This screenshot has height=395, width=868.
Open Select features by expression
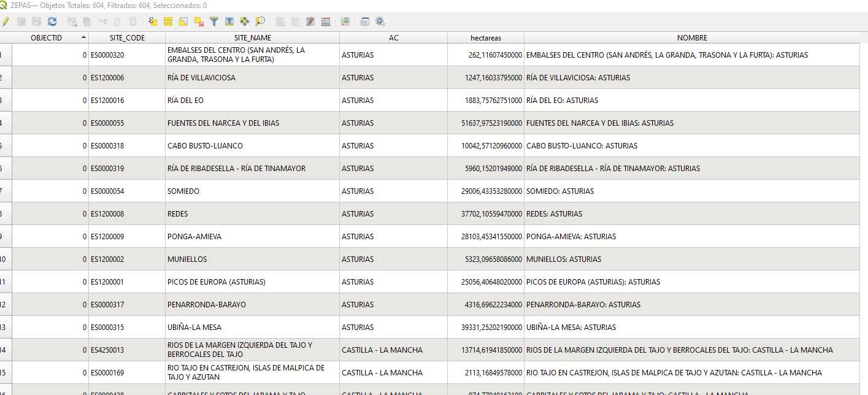pos(153,21)
